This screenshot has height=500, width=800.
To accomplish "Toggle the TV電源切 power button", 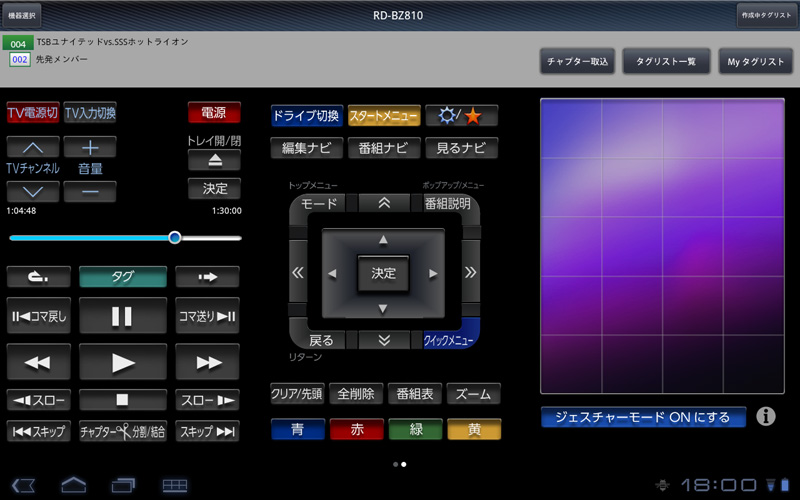I will pos(32,113).
